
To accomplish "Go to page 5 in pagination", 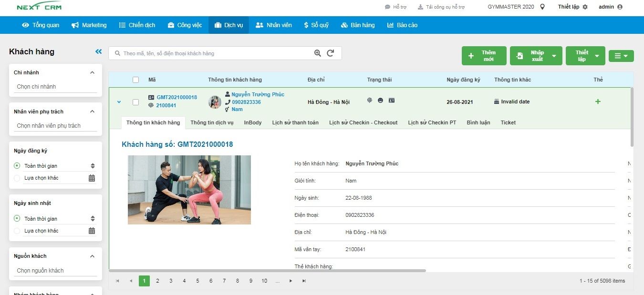I will [x=197, y=281].
